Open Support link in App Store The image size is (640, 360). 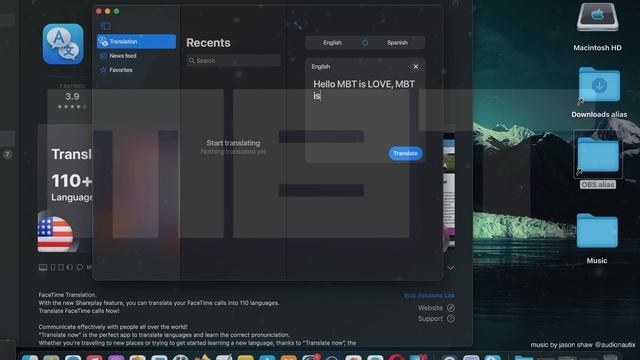pyautogui.click(x=436, y=319)
